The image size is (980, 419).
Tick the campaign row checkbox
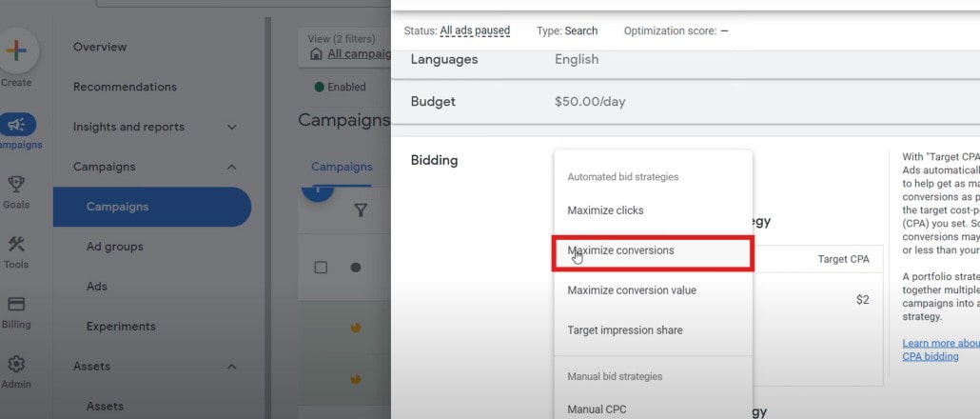coord(321,268)
